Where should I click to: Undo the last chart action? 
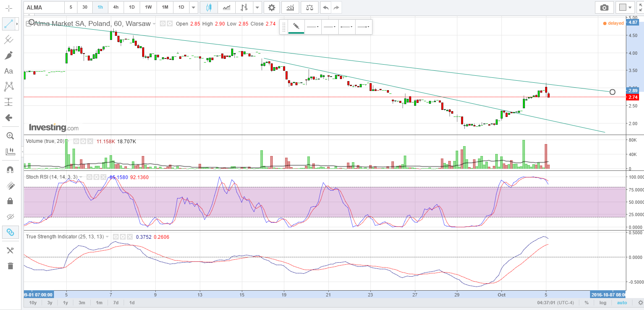point(326,7)
